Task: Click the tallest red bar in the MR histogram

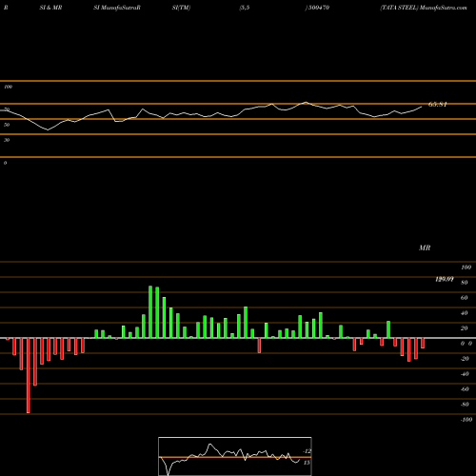Action: pos(29,375)
